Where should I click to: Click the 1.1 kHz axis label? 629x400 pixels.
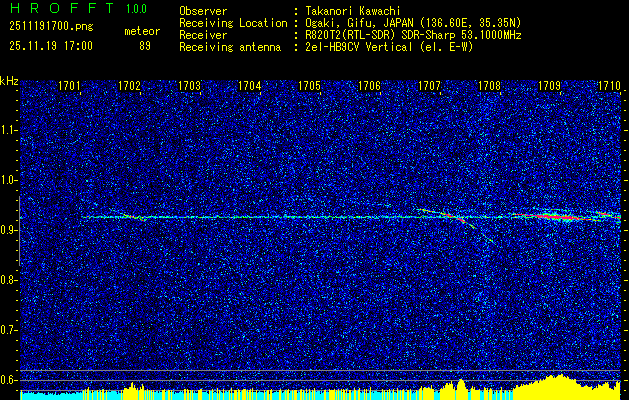click(8, 130)
